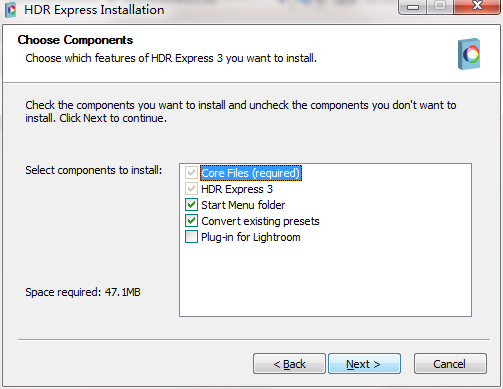Image resolution: width=503 pixels, height=389 pixels.
Task: Enable the Plug-in for Lightroom checkbox
Action: coord(191,237)
